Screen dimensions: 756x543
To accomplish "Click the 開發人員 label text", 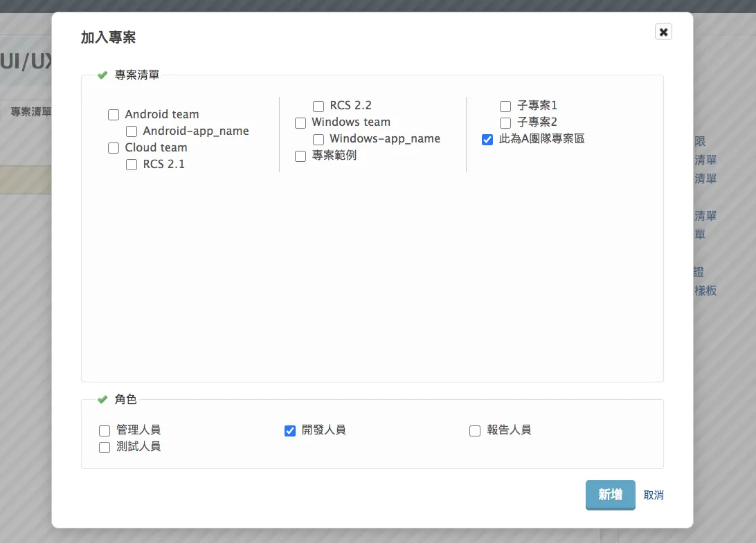I will click(x=323, y=430).
